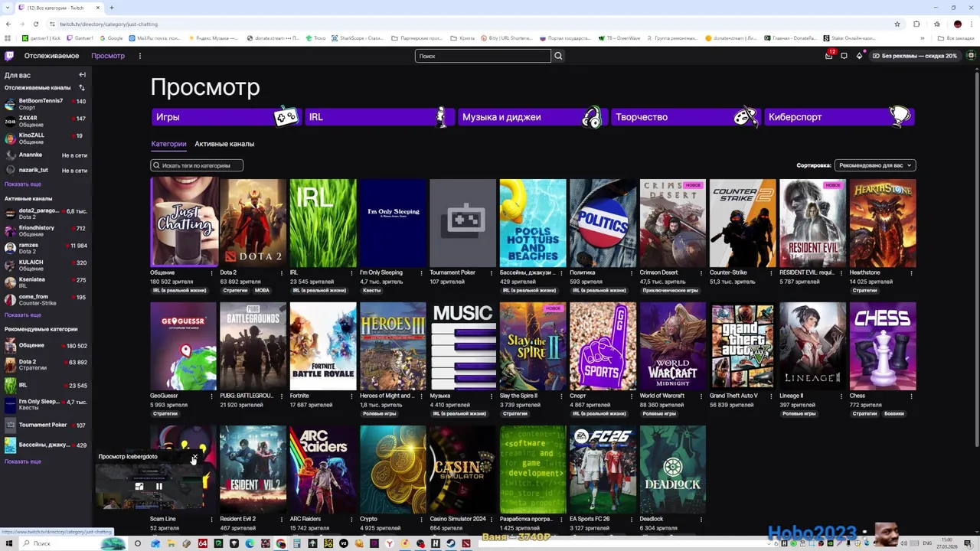Open ramzes channel in the sidebar
This screenshot has height=551, width=980.
coord(46,249)
